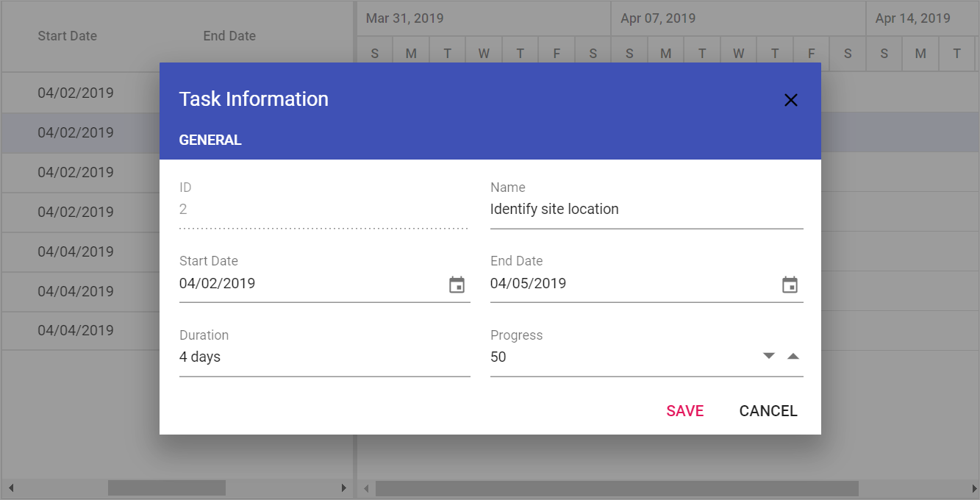980x500 pixels.
Task: Select the General tab
Action: pyautogui.click(x=210, y=140)
